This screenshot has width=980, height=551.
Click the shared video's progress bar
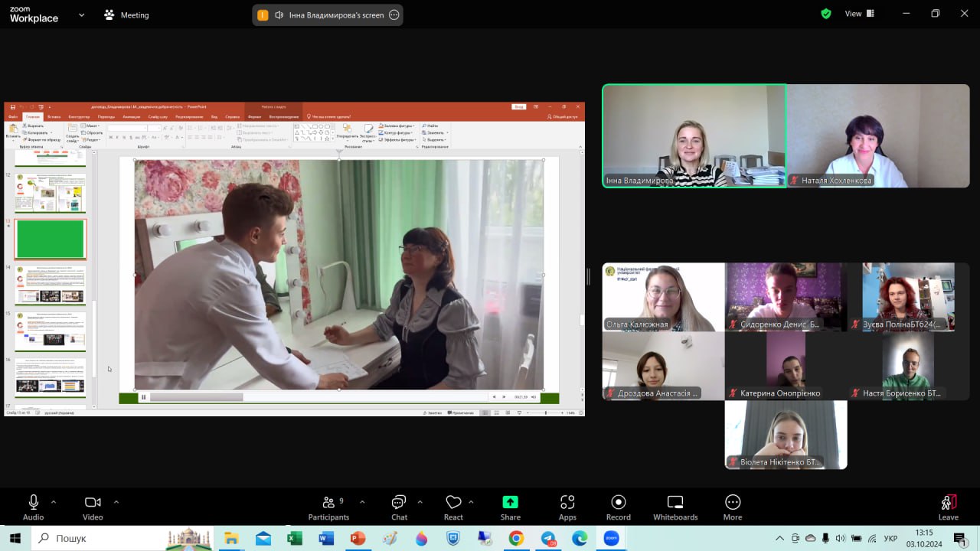pos(318,397)
